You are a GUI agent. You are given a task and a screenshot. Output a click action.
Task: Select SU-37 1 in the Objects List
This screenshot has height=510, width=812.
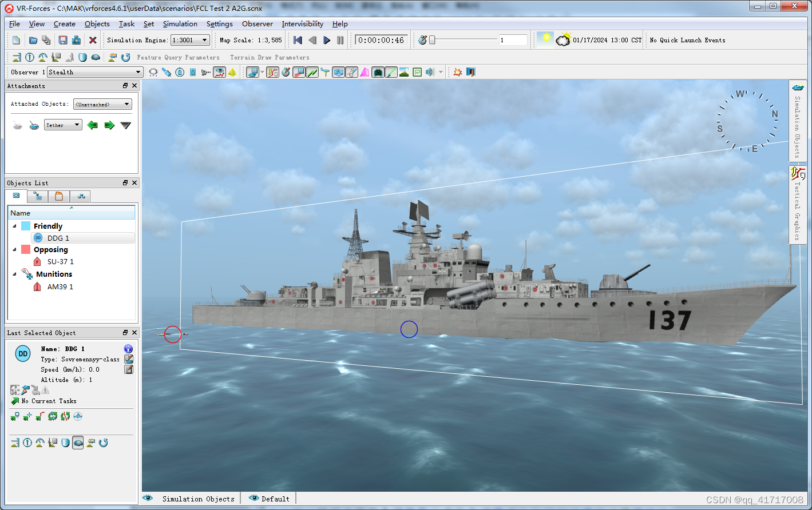(61, 261)
